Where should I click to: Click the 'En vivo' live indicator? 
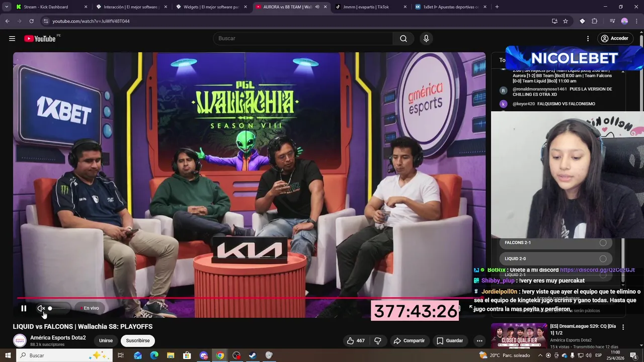point(91,308)
